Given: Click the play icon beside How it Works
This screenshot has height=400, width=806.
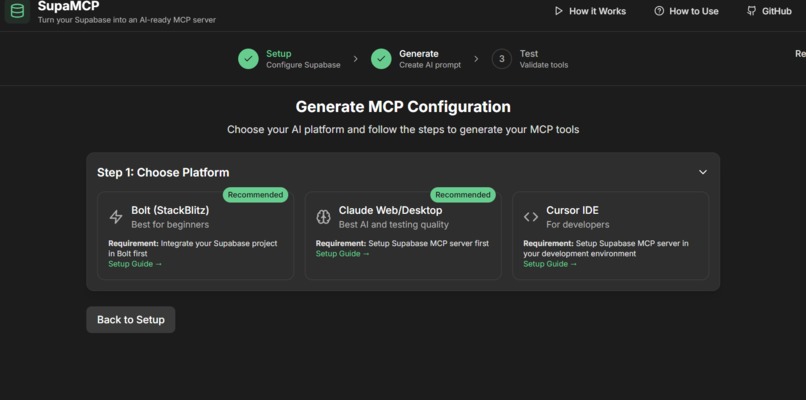Looking at the screenshot, I should [x=559, y=11].
